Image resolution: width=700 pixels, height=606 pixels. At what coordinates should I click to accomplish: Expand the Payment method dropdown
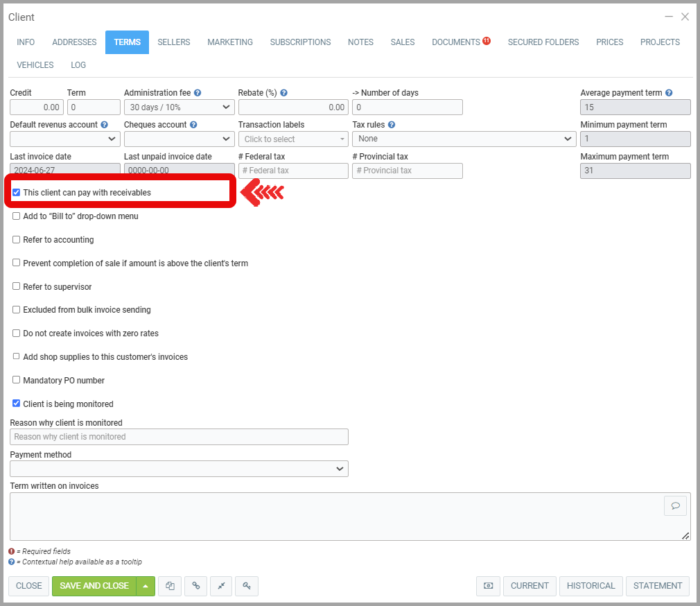pyautogui.click(x=179, y=469)
